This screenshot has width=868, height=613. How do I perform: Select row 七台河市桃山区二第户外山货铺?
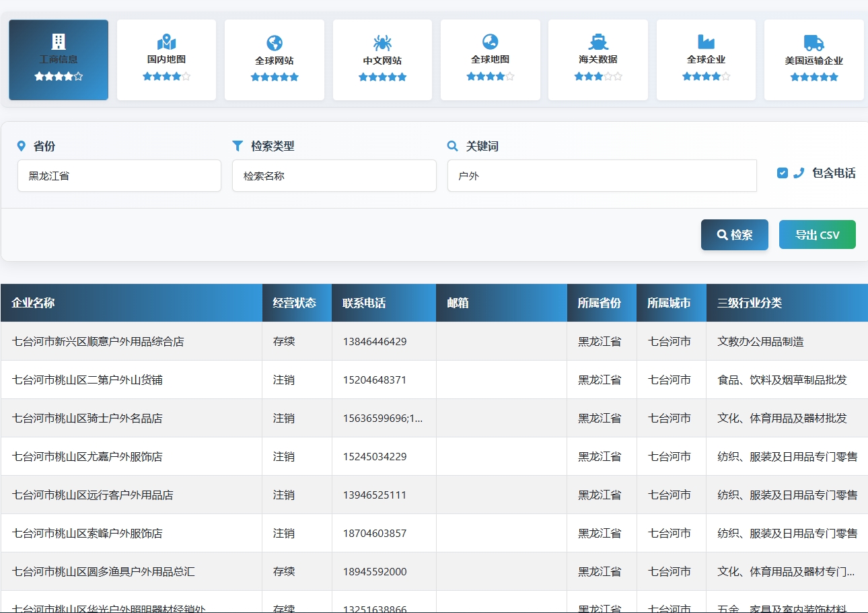click(434, 380)
